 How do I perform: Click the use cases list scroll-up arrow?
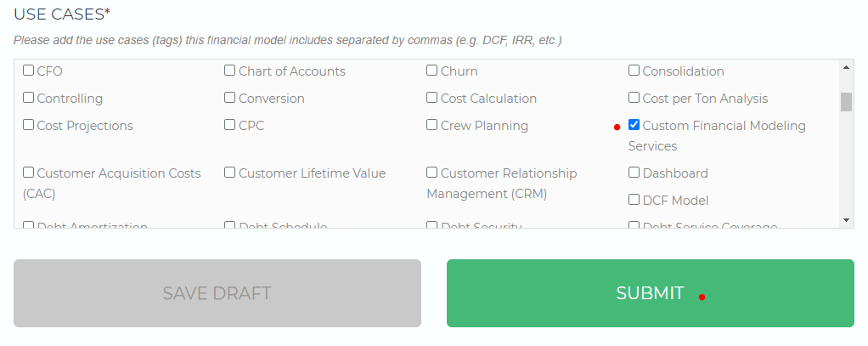(x=846, y=67)
